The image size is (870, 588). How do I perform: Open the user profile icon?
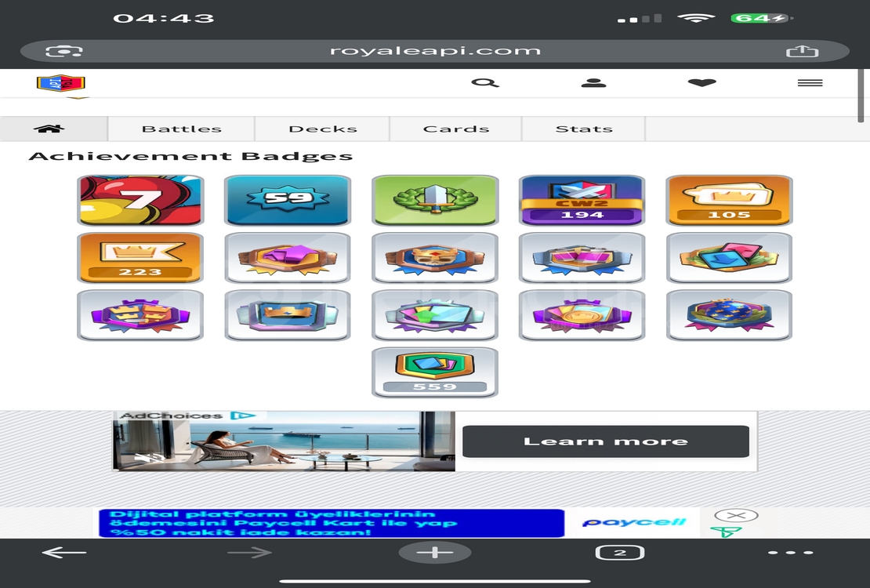593,83
